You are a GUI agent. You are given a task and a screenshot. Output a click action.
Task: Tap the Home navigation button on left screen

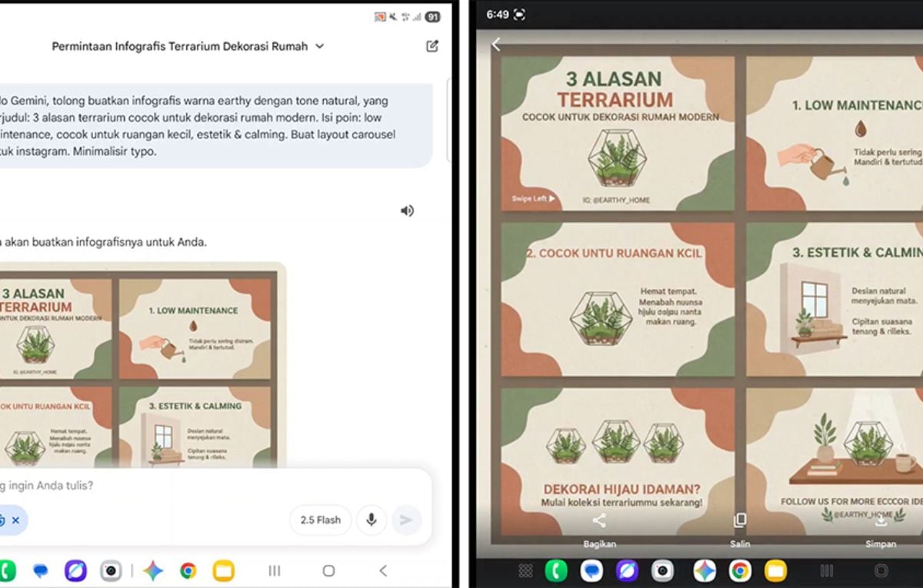click(328, 571)
